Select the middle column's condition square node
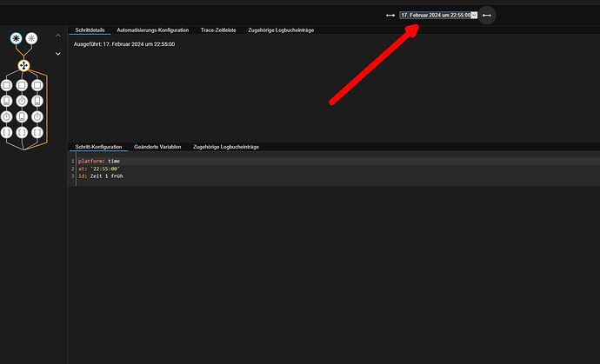600x364 pixels. click(22, 85)
